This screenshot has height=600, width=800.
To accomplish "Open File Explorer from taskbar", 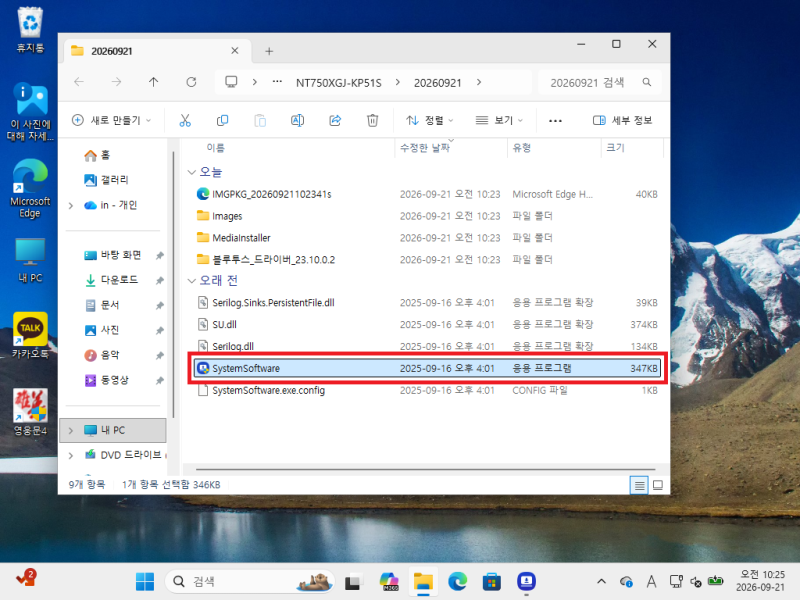I will tap(423, 581).
